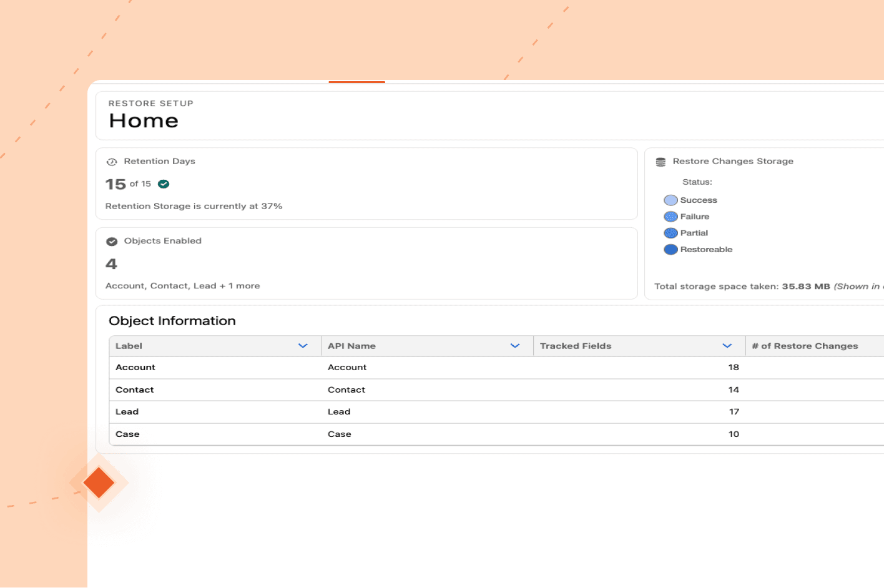Screen dimensions: 884x588
Task: Open the API Name column dropdown chevron
Action: [515, 346]
